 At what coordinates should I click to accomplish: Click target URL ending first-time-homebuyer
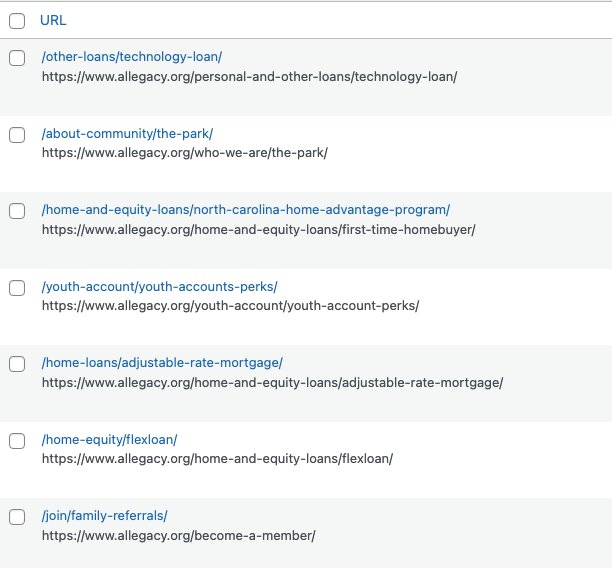pos(258,229)
